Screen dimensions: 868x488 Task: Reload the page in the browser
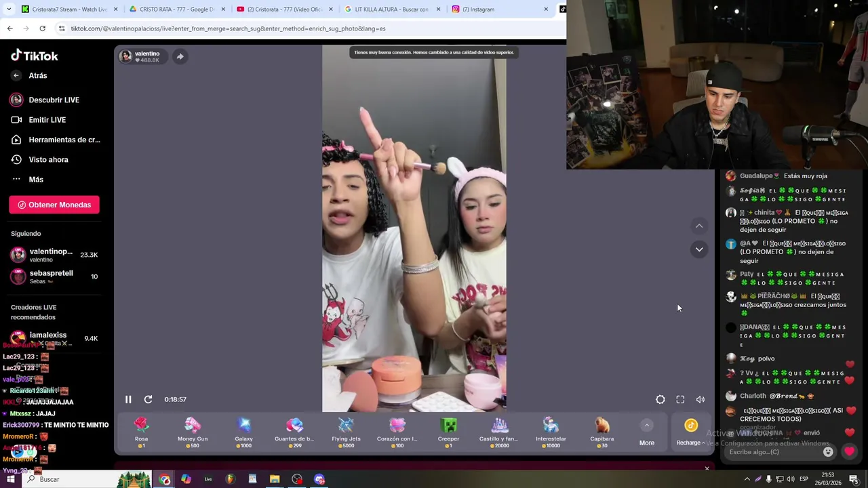pyautogui.click(x=42, y=28)
